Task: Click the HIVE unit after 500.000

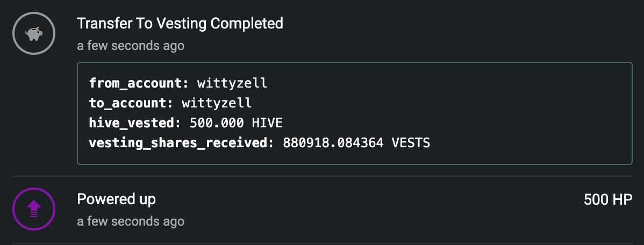Action: [x=267, y=122]
